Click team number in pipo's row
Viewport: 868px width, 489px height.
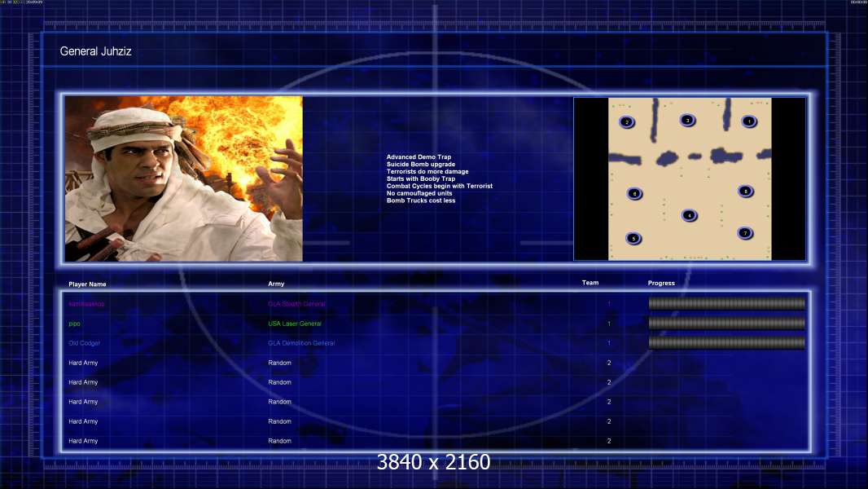click(x=609, y=324)
